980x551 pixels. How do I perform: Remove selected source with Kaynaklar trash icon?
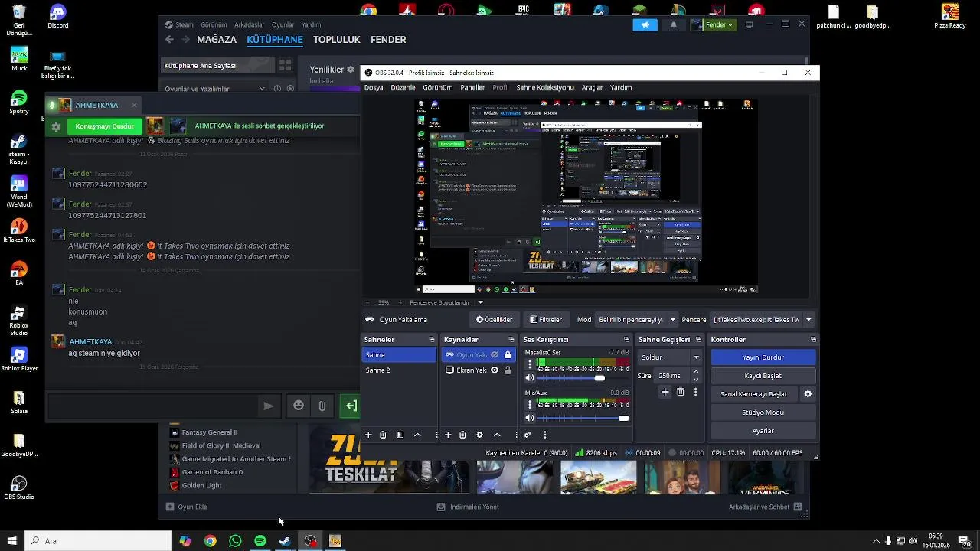click(462, 435)
